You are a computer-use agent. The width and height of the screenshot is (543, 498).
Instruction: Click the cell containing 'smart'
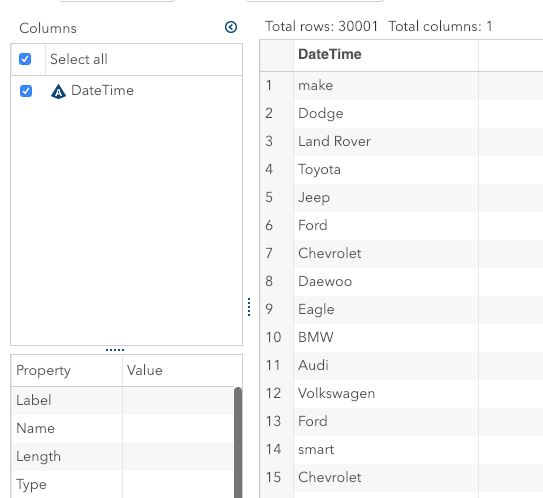[386, 450]
